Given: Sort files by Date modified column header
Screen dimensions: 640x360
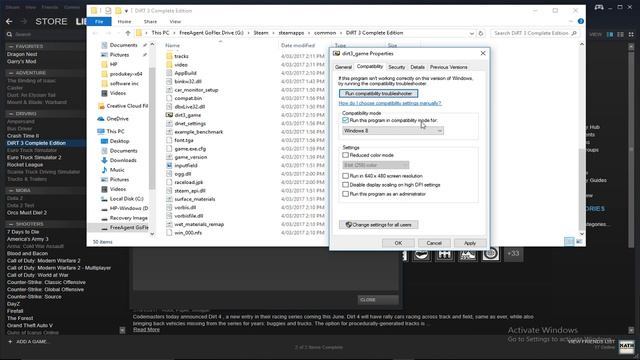Looking at the screenshot, I should click(298, 45).
